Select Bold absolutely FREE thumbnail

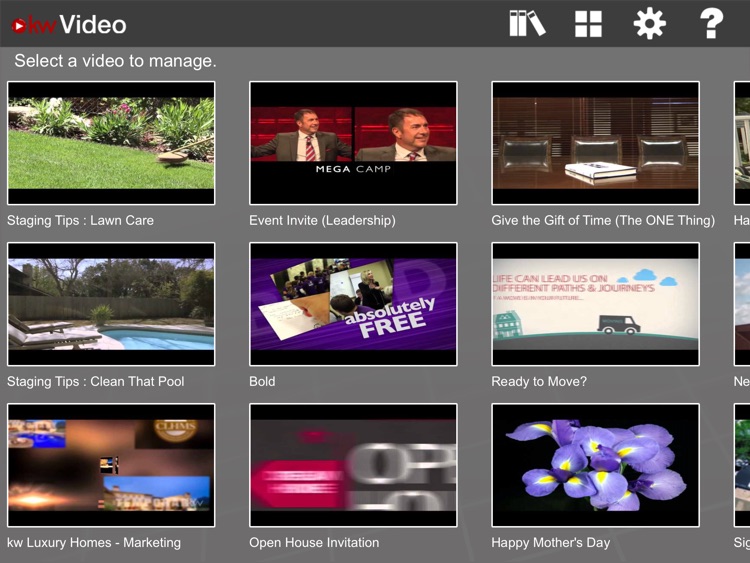[x=353, y=304]
